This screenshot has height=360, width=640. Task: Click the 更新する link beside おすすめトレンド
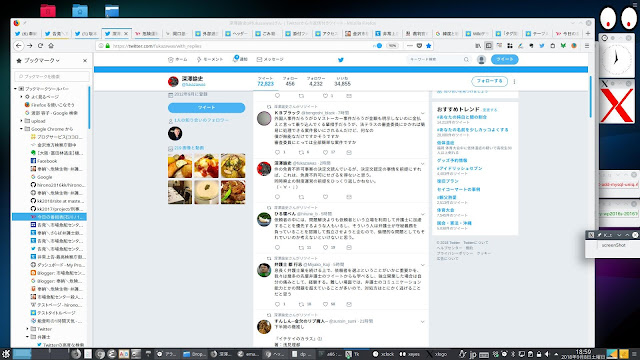point(489,110)
